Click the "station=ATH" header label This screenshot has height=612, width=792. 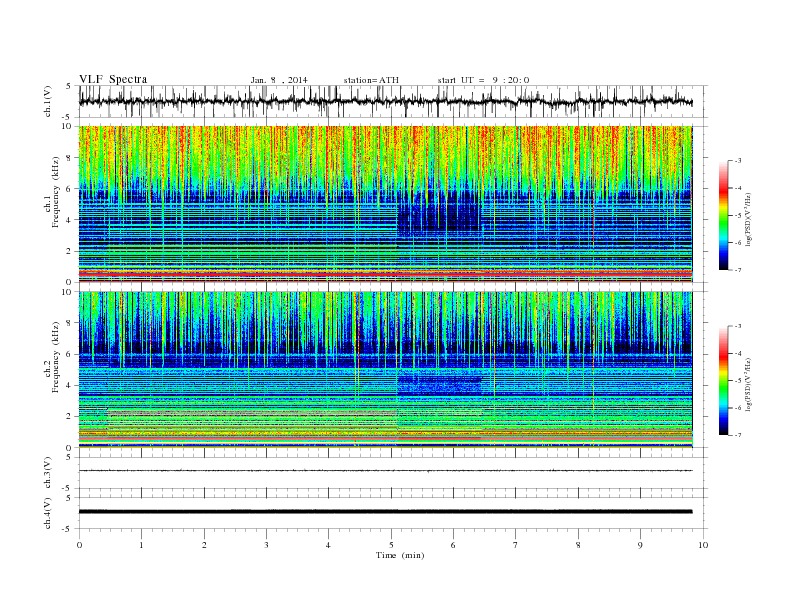pyautogui.click(x=371, y=80)
